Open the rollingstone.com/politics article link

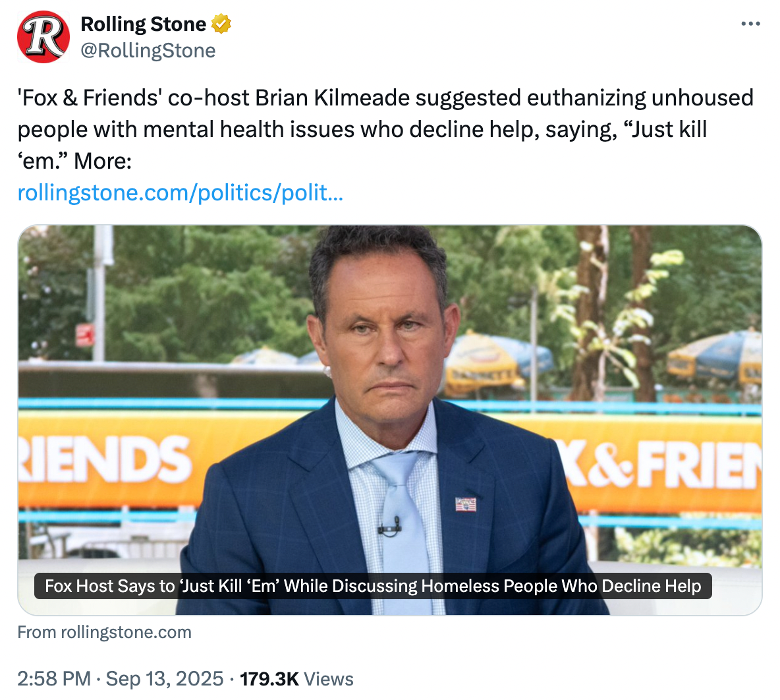tap(180, 192)
